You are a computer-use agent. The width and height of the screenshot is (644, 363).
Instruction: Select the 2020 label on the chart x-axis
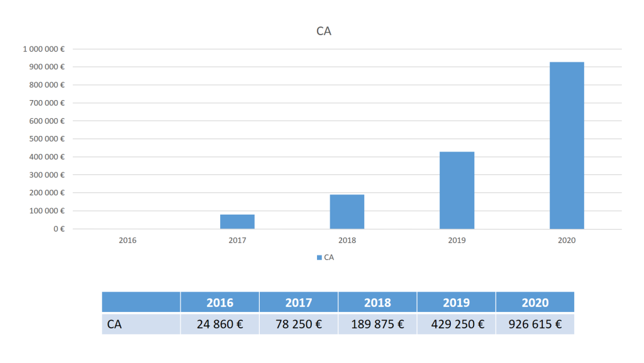click(567, 240)
